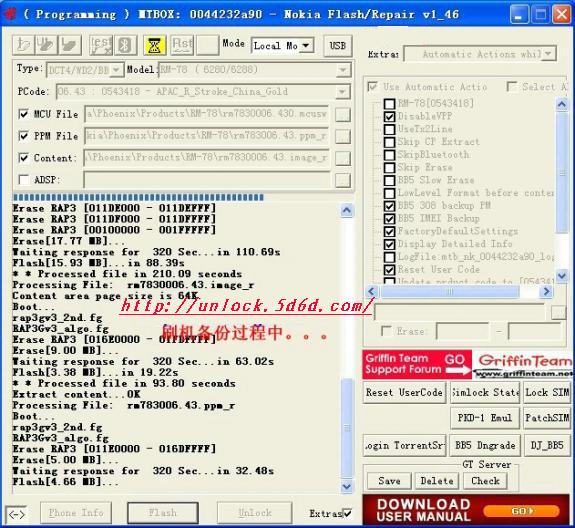The width and height of the screenshot is (575, 528).
Task: Click the GT Server Save button
Action: coord(389,481)
